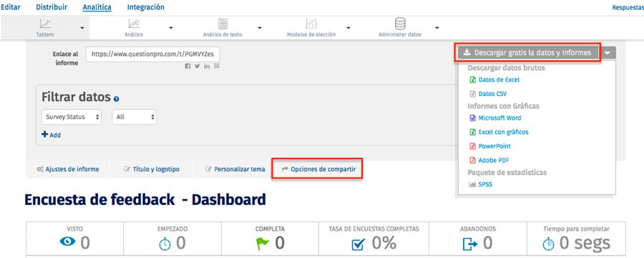The image size is (644, 258).
Task: Share report via Twitter icon
Action: point(197,66)
